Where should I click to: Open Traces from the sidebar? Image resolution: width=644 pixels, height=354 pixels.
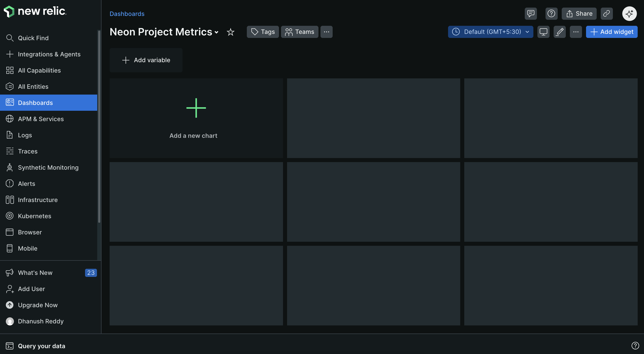click(x=28, y=151)
